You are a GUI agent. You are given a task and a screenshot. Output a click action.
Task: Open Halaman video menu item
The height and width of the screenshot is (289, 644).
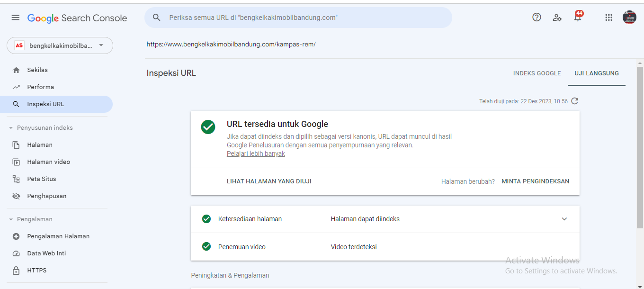click(x=56, y=162)
